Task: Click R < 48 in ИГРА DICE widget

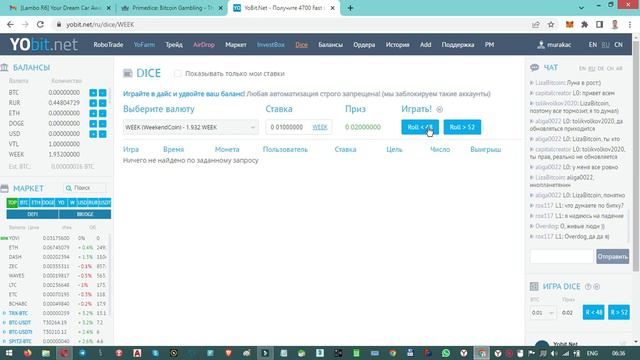Action: [593, 312]
